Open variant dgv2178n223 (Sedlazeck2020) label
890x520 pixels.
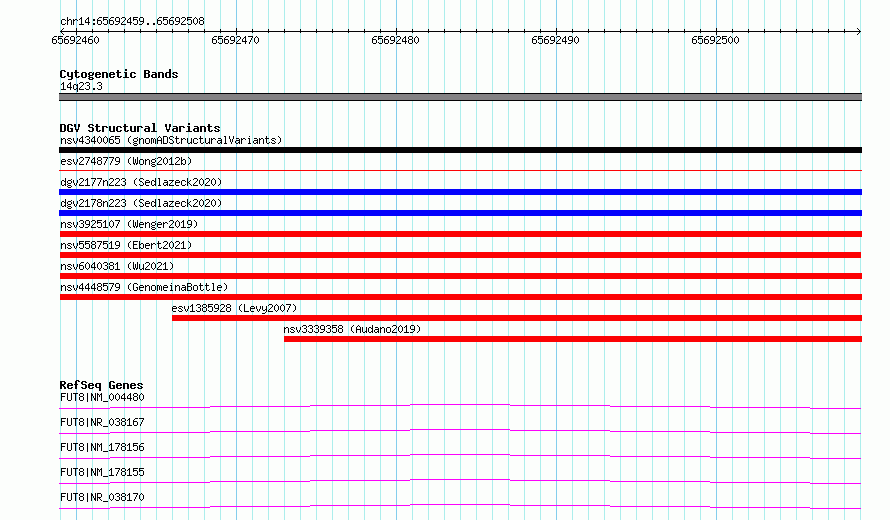[x=141, y=203]
